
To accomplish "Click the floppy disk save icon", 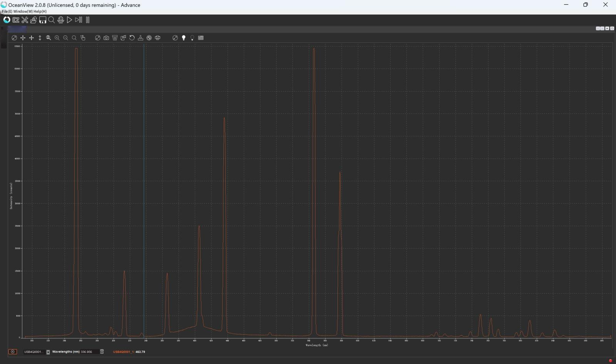I will [x=43, y=20].
